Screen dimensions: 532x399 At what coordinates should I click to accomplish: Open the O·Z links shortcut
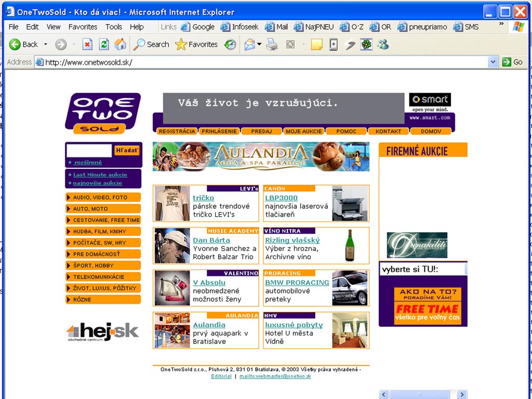click(x=352, y=27)
